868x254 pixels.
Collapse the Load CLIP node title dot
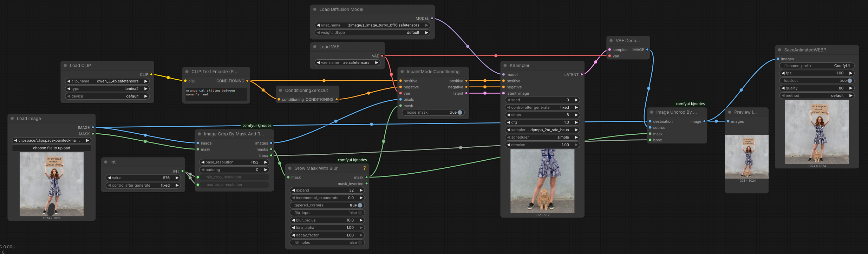tap(65, 66)
